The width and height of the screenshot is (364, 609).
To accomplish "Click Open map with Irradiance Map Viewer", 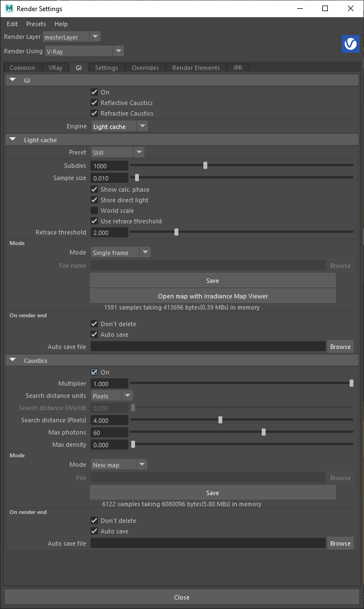I will point(212,296).
